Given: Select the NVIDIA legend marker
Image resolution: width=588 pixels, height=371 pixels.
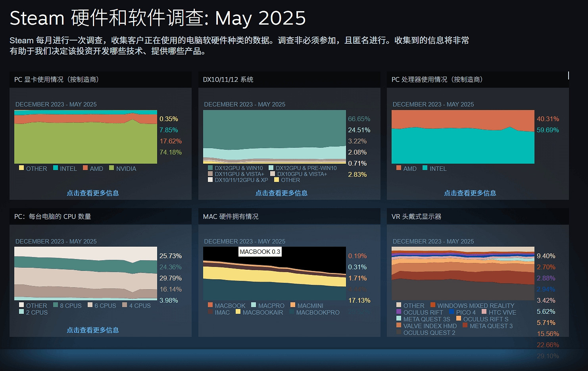Looking at the screenshot, I should click(x=111, y=168).
